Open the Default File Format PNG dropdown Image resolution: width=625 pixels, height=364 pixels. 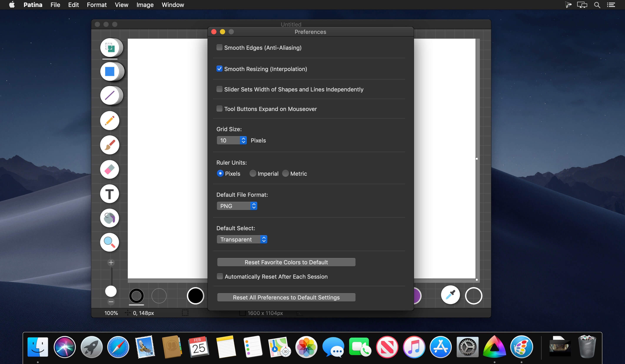click(x=237, y=206)
